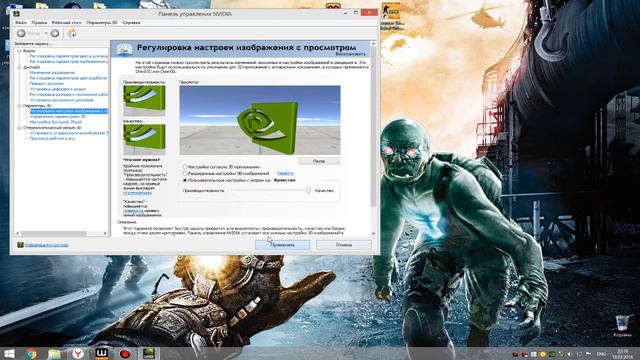Collapse the 'Параметры 3D' tree category
640x360 pixels.
(x=19, y=105)
